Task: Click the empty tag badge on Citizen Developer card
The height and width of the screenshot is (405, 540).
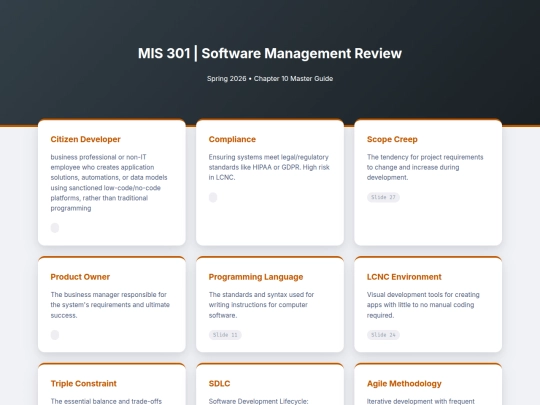Action: point(55,228)
